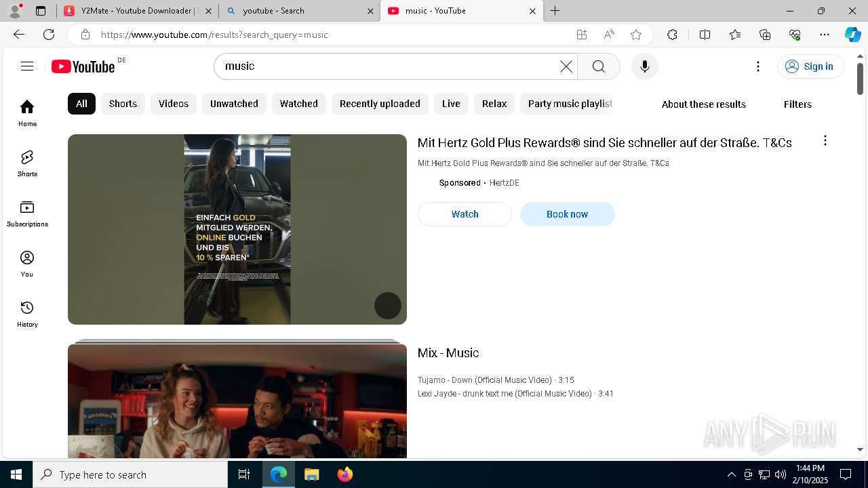Close the Y2Mate tab

[x=208, y=11]
